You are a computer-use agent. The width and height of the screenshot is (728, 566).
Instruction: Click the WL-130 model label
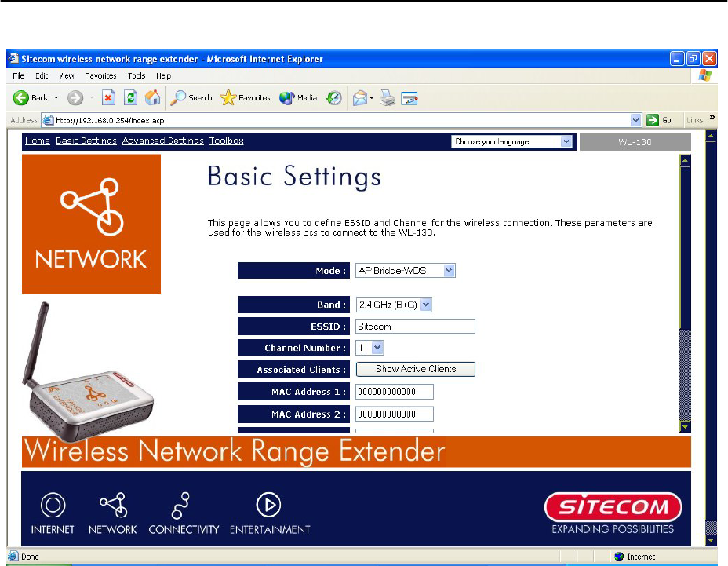[x=635, y=142]
